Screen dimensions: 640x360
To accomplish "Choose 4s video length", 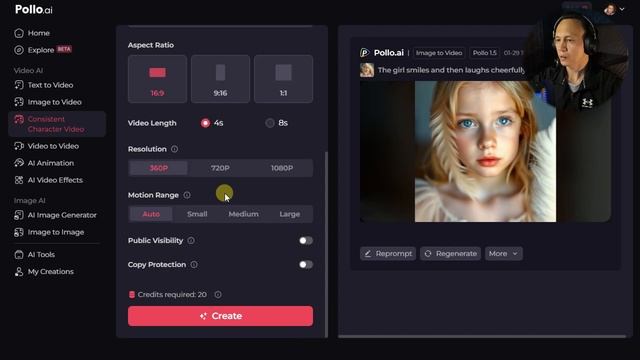I will click(205, 123).
